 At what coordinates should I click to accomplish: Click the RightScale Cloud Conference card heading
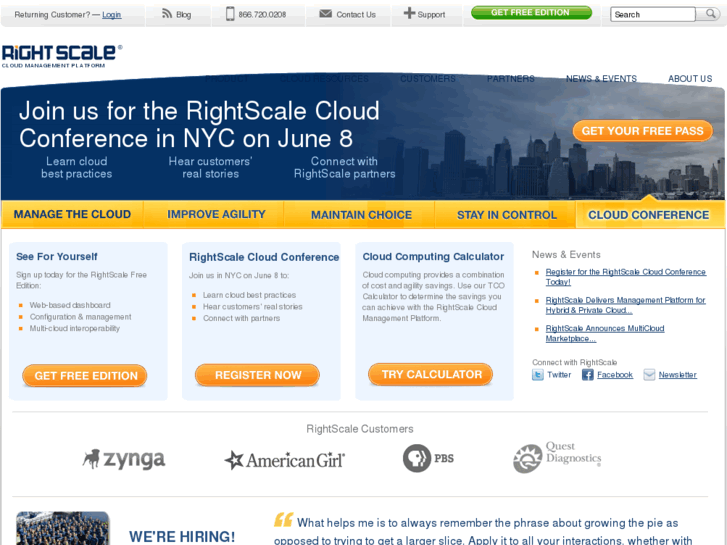click(264, 257)
